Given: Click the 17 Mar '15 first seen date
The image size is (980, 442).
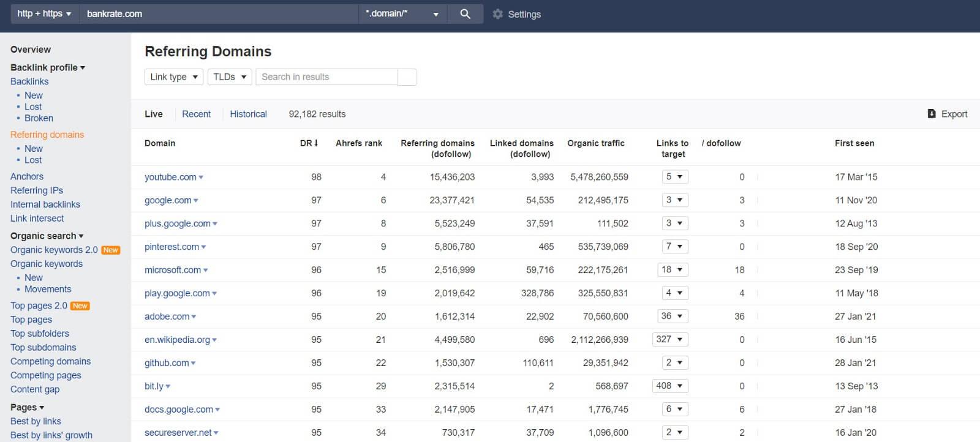Looking at the screenshot, I should 856,177.
